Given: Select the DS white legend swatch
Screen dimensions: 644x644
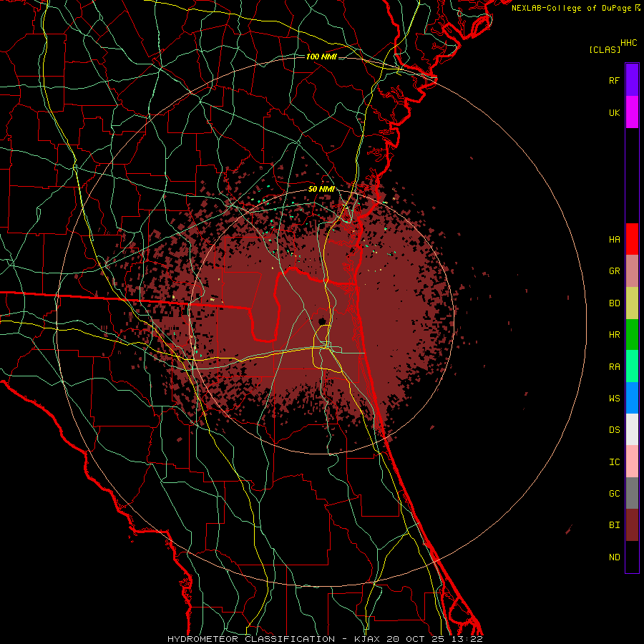Looking at the screenshot, I should click(x=632, y=429).
